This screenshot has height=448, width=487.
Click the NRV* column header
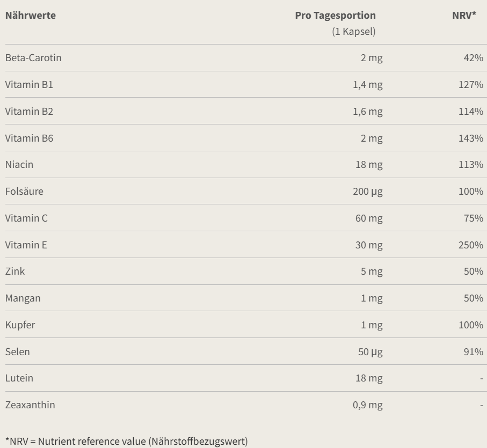464,15
